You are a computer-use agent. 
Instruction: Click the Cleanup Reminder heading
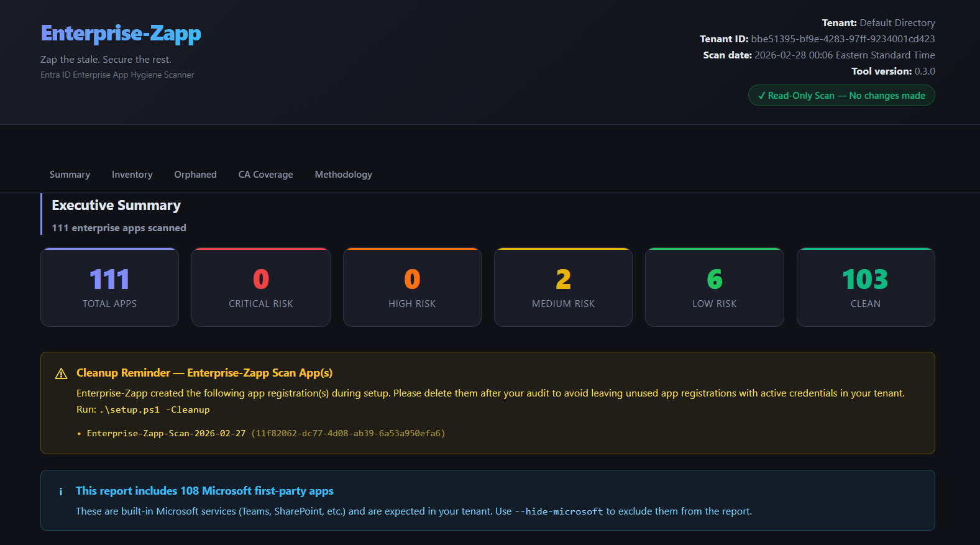pyautogui.click(x=204, y=373)
